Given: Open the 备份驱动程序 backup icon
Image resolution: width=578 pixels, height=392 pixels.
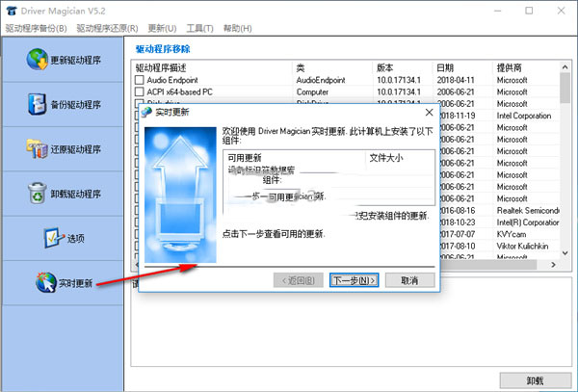Looking at the screenshot, I should [37, 104].
